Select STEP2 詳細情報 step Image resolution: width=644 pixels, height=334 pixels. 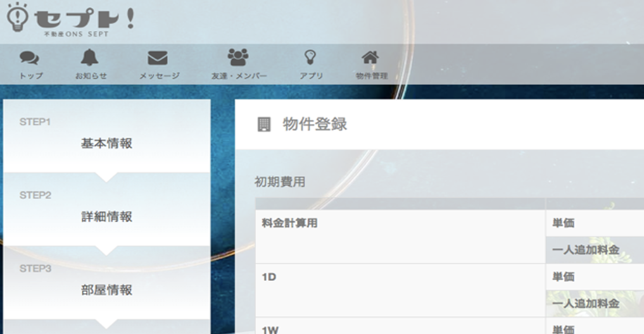click(x=107, y=209)
